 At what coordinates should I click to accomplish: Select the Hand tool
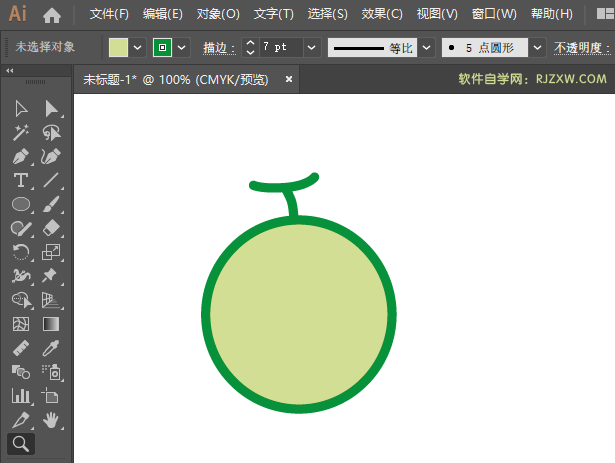[x=51, y=420]
